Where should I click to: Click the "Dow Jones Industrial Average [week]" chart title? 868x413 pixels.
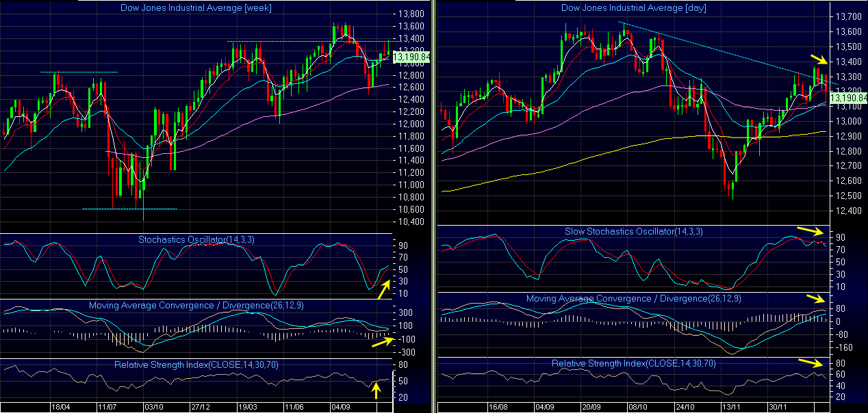click(x=196, y=8)
